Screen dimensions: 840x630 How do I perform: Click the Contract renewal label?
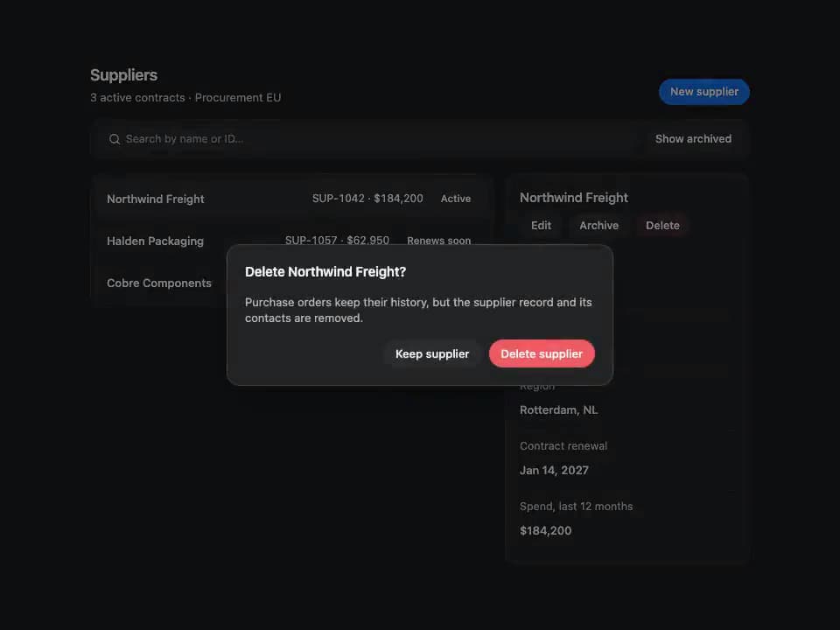tap(563, 445)
